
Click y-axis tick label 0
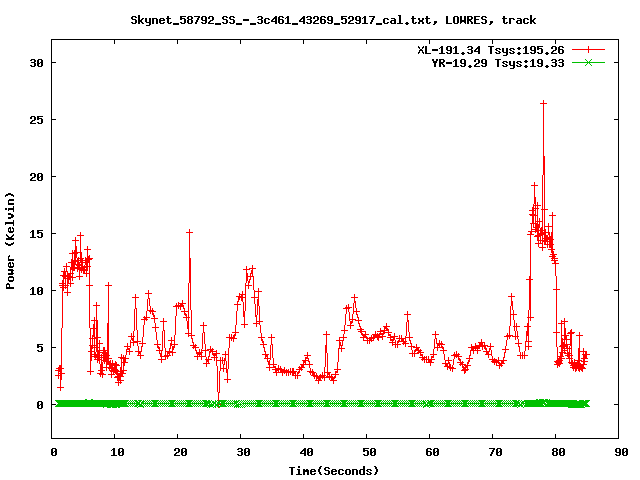pyautogui.click(x=40, y=405)
